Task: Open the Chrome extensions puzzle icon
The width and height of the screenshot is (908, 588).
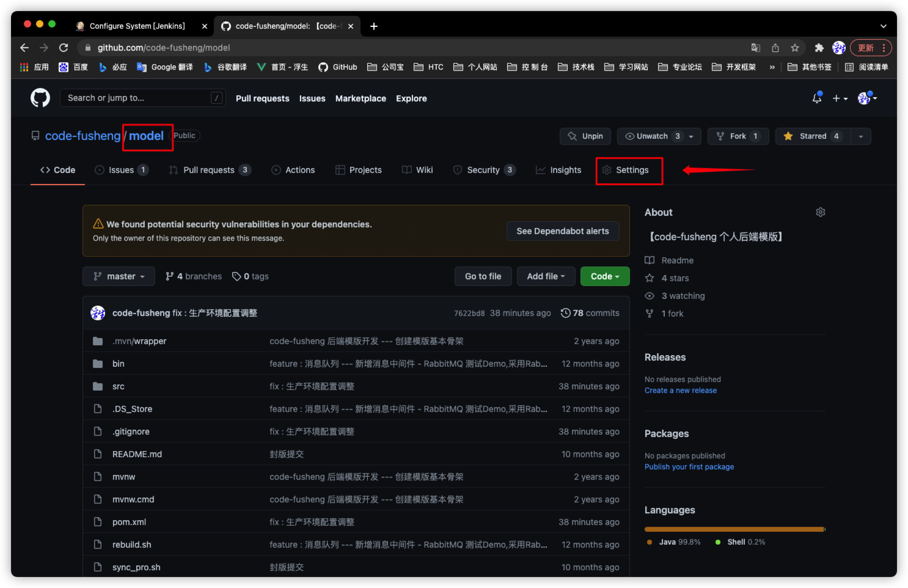Action: pos(819,48)
